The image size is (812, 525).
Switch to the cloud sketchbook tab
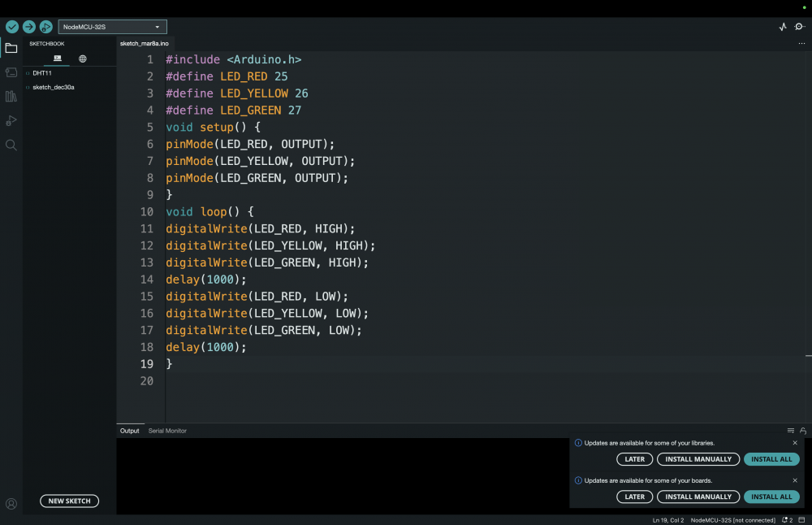[x=83, y=59]
